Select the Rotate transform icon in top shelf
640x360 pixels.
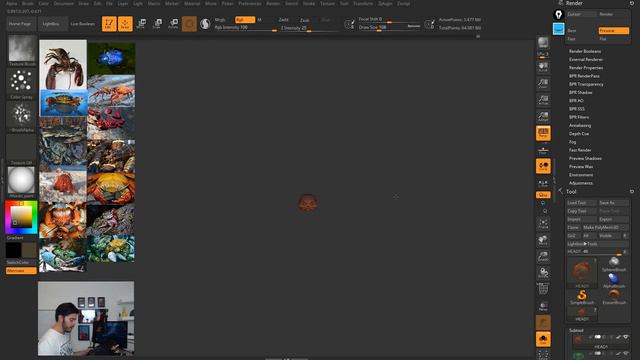pos(173,24)
